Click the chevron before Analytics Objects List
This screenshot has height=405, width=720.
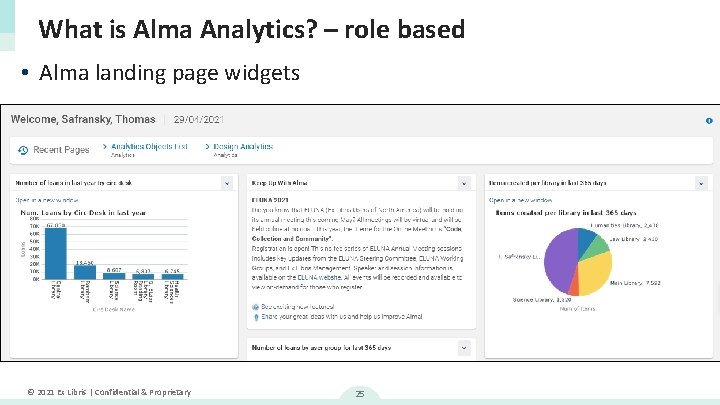tap(102, 147)
